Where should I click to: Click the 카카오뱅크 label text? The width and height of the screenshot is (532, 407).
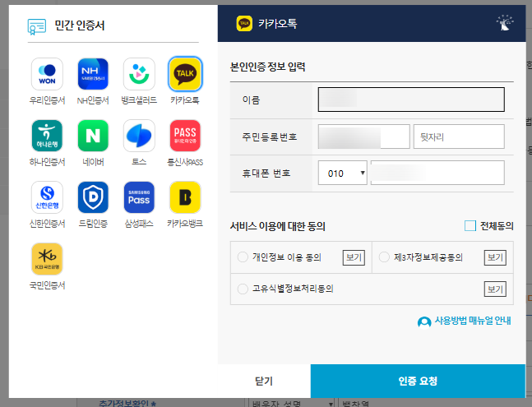185,224
